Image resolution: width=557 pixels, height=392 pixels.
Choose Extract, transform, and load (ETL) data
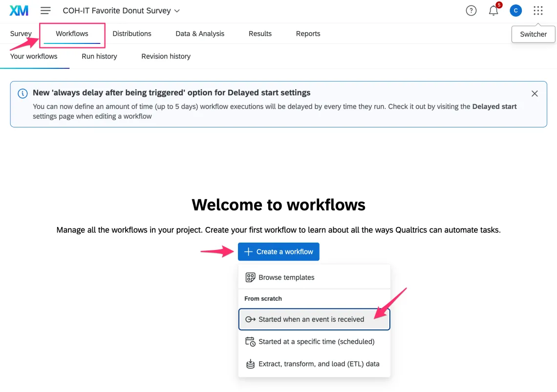click(314, 364)
